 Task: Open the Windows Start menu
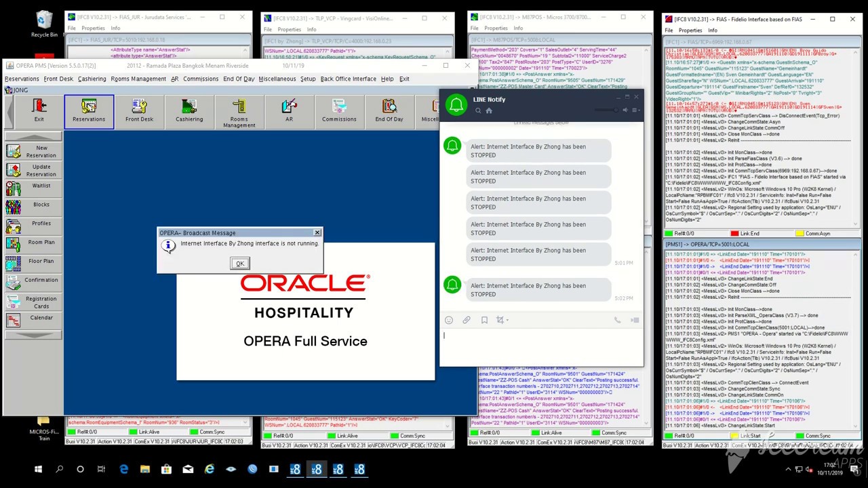[x=38, y=469]
